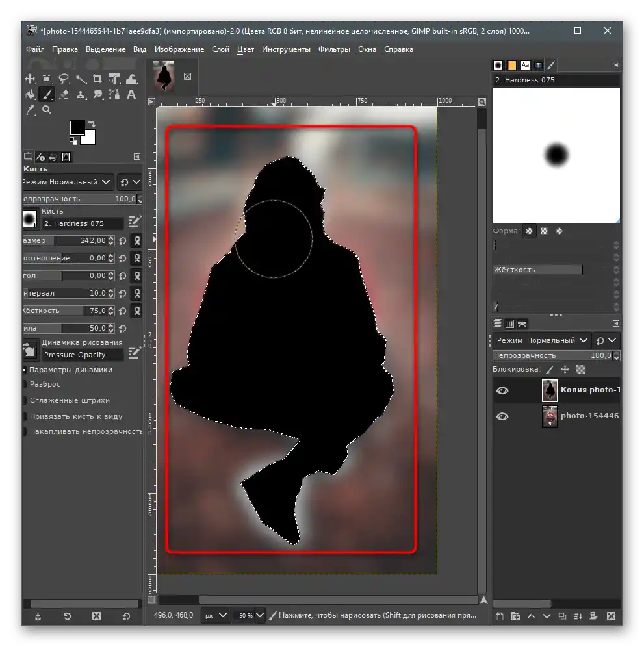Enable the Разброс checkbox

[x=25, y=384]
